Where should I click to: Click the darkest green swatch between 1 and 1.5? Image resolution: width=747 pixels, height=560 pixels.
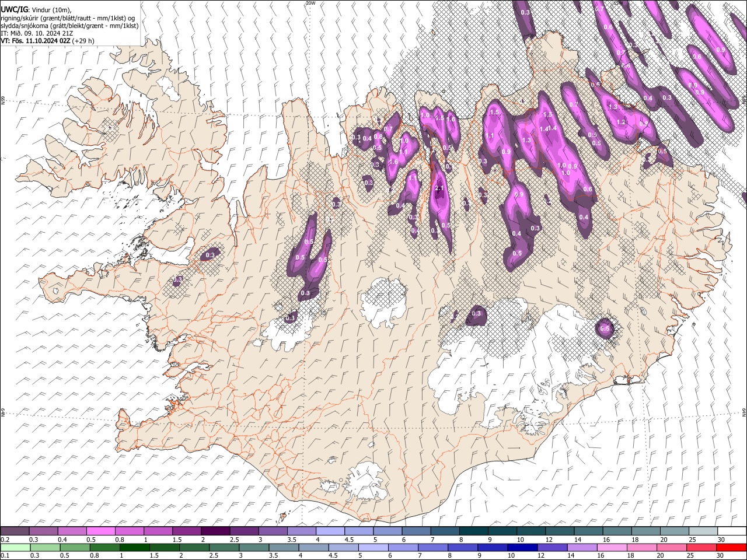pos(134,547)
